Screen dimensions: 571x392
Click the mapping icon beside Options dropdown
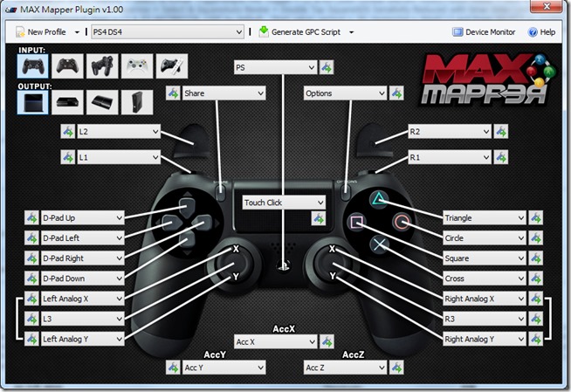396,93
